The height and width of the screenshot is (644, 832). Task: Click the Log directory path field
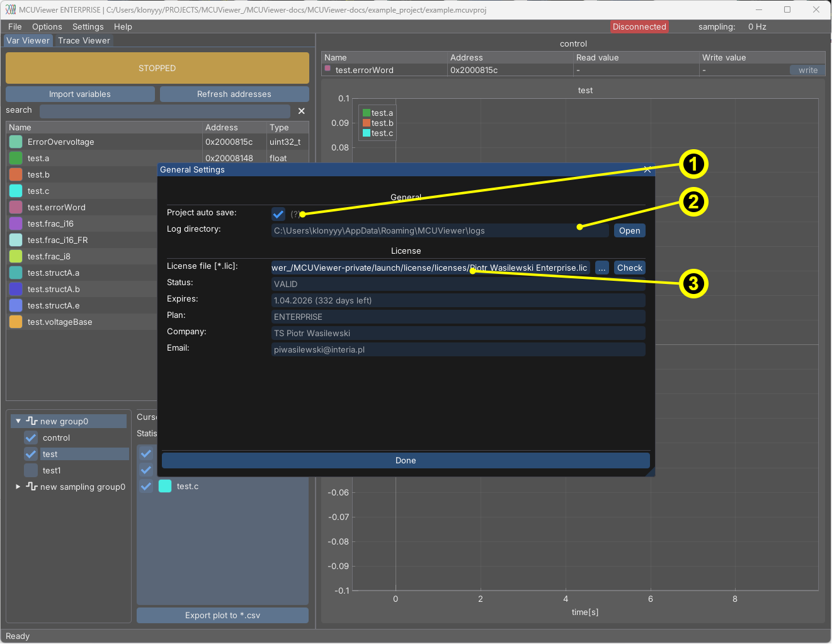click(440, 230)
